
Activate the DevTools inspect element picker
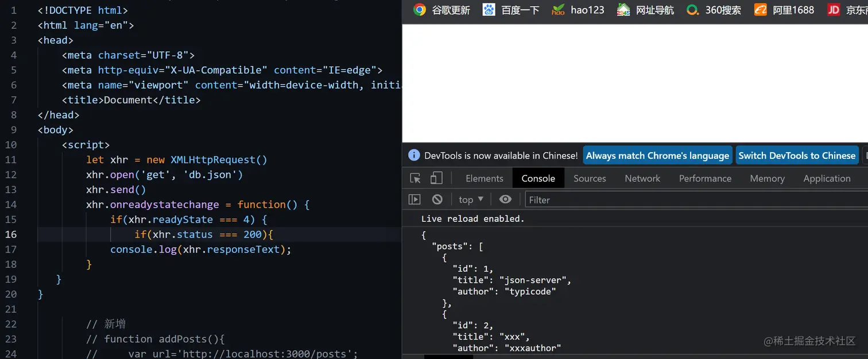click(416, 178)
